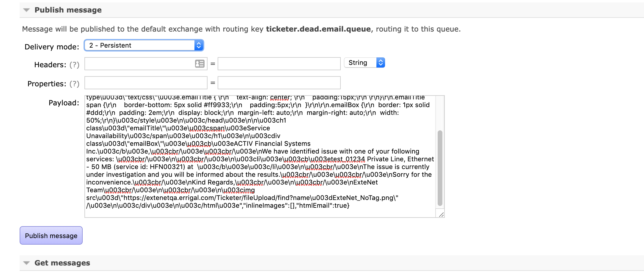Click the Payload text area resize handle
The image size is (644, 272).
pyautogui.click(x=441, y=215)
